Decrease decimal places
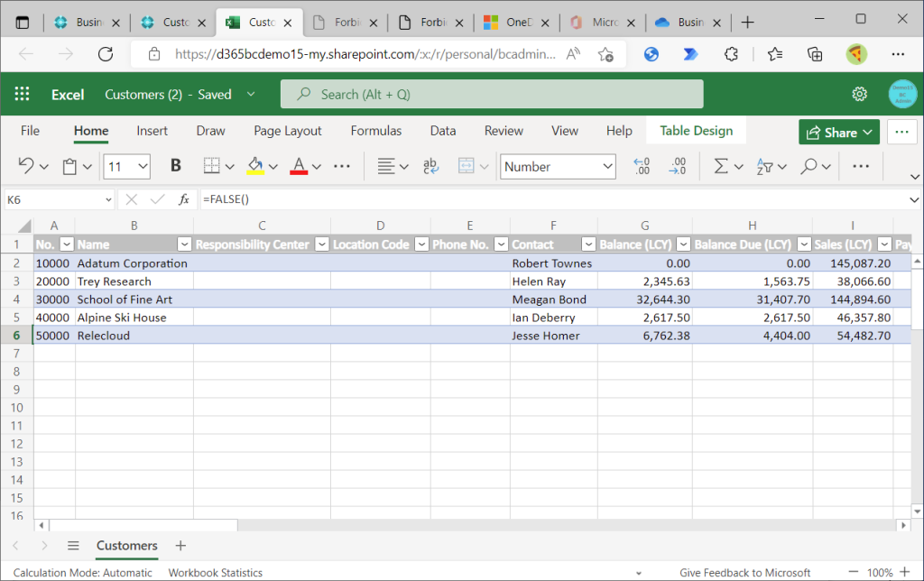Screen dimensions: 924x581 pos(678,166)
